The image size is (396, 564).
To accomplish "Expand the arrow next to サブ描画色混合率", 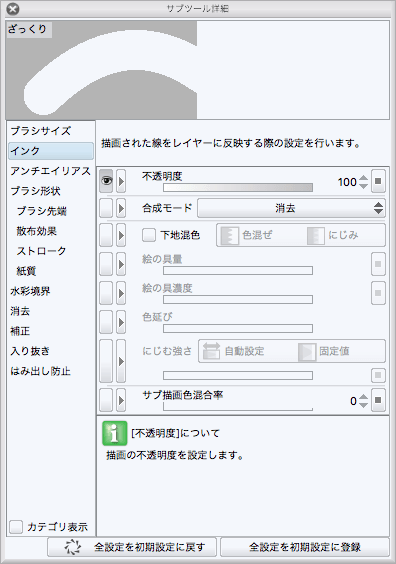I will [x=121, y=400].
